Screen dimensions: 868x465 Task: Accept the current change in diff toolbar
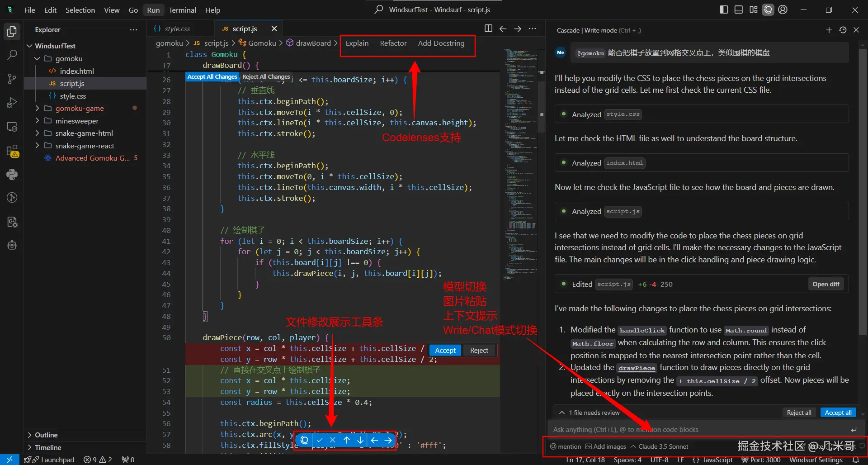click(x=320, y=440)
